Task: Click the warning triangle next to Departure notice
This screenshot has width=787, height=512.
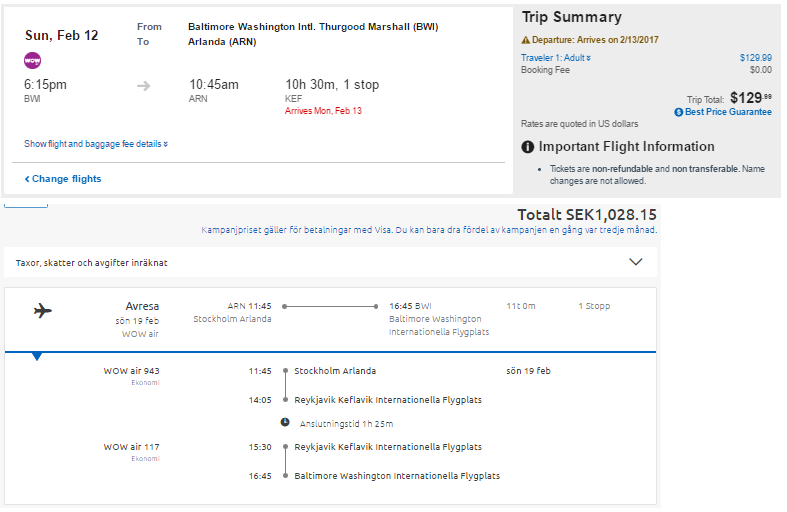Action: [526, 40]
